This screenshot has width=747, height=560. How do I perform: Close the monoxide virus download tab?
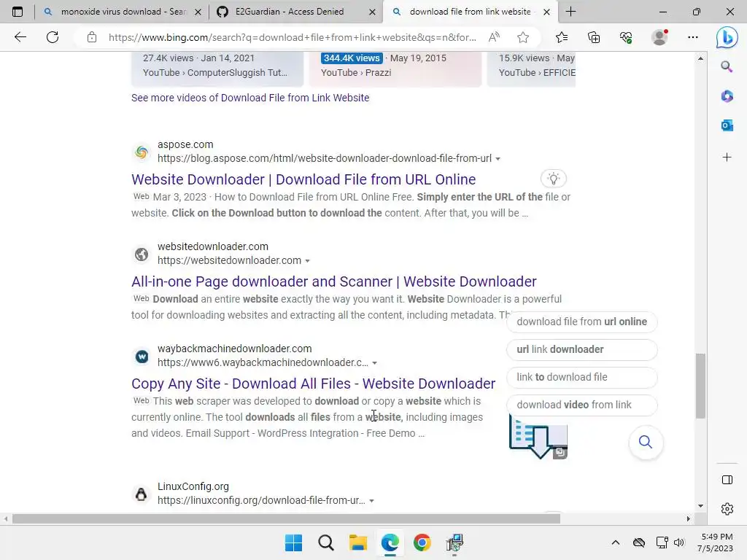coord(198,12)
